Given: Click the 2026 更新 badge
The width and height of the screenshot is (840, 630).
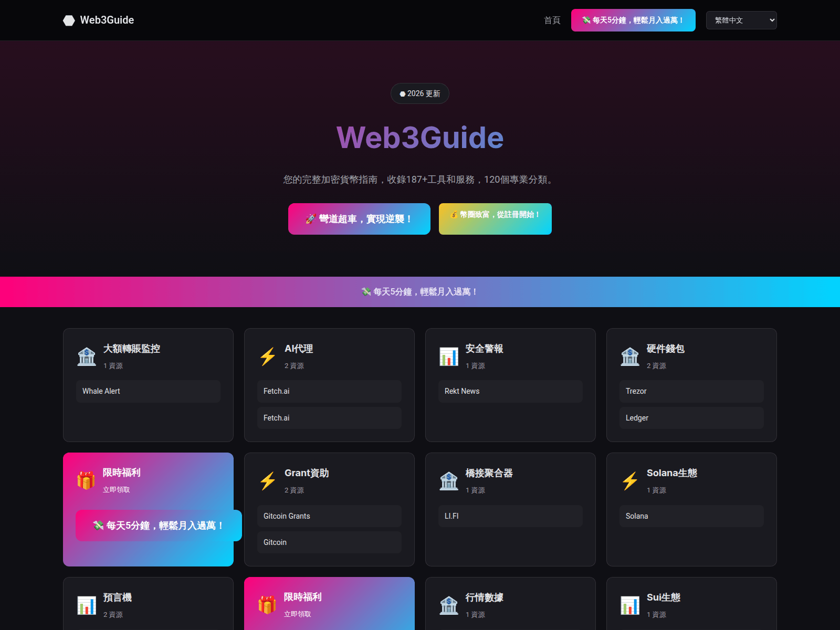Looking at the screenshot, I should [420, 93].
